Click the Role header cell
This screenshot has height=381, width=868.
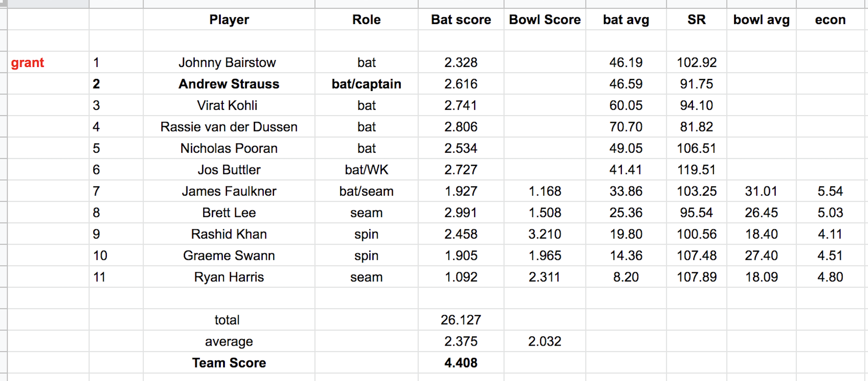(366, 20)
